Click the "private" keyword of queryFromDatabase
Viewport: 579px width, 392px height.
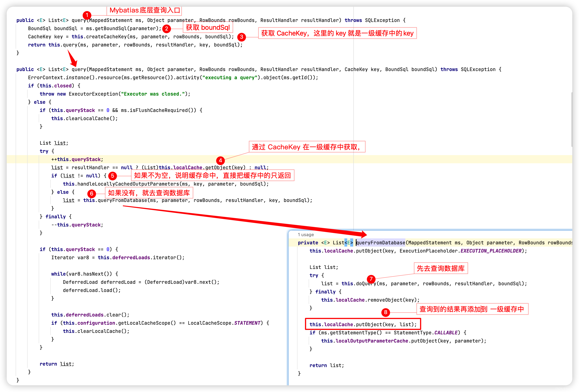pos(308,242)
